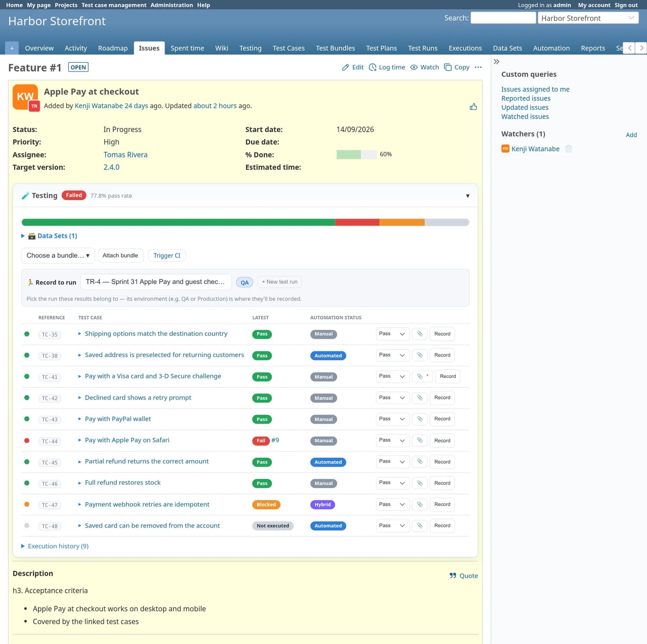
Task: Click Record button for TC-45
Action: tap(442, 462)
